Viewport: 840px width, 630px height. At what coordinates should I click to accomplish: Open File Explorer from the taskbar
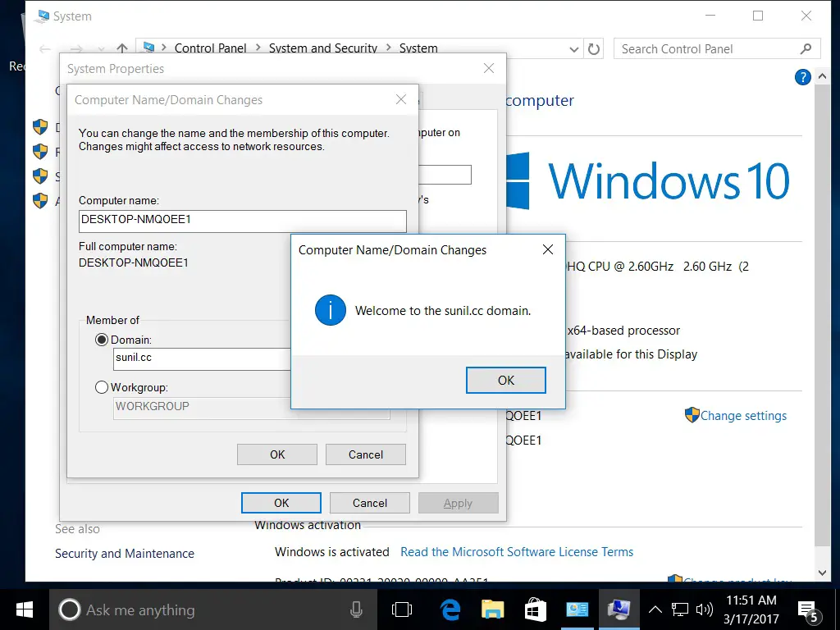pyautogui.click(x=492, y=609)
